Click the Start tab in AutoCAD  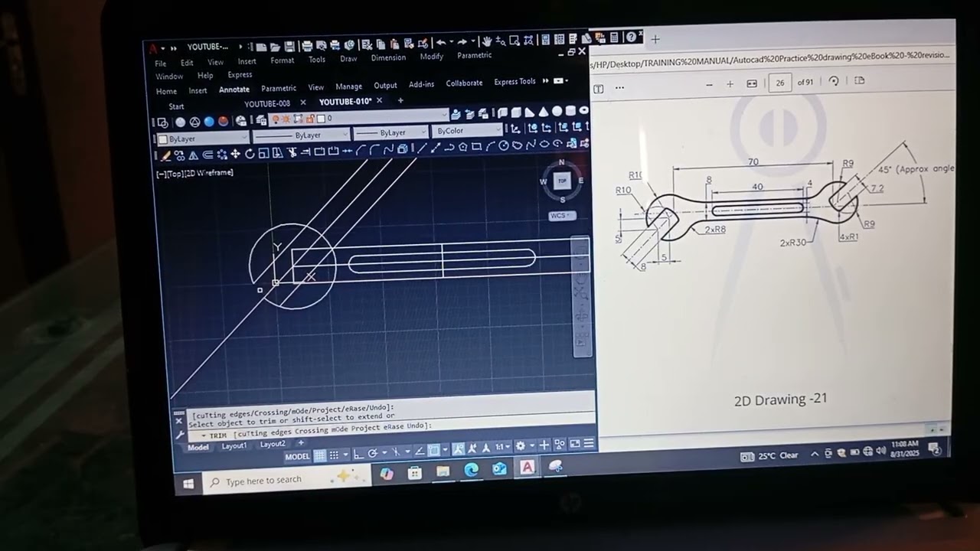(176, 106)
